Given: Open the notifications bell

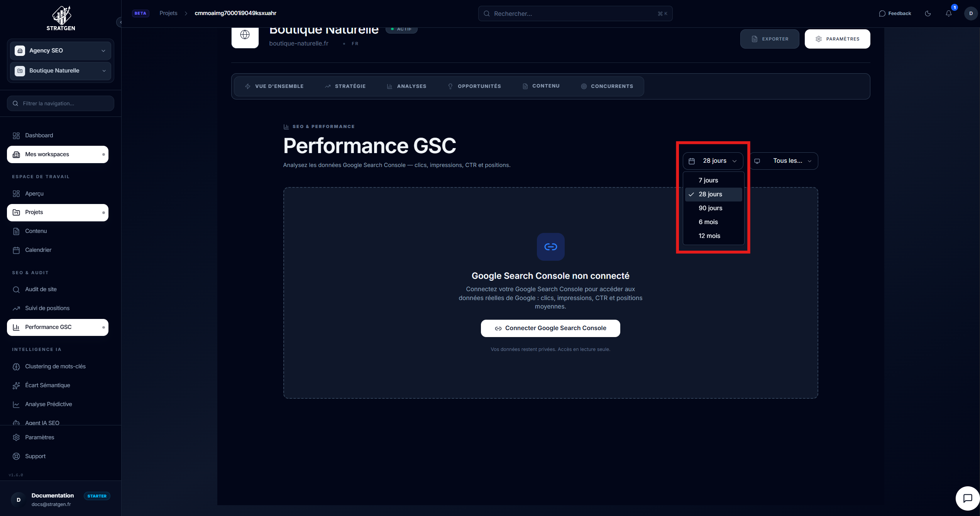Looking at the screenshot, I should (x=949, y=13).
